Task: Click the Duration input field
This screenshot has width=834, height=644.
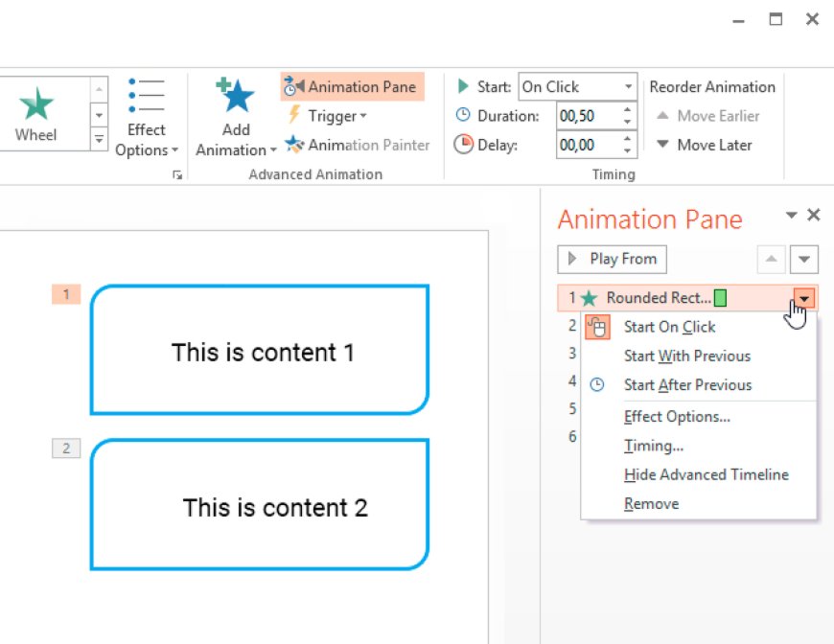Action: tap(587, 116)
